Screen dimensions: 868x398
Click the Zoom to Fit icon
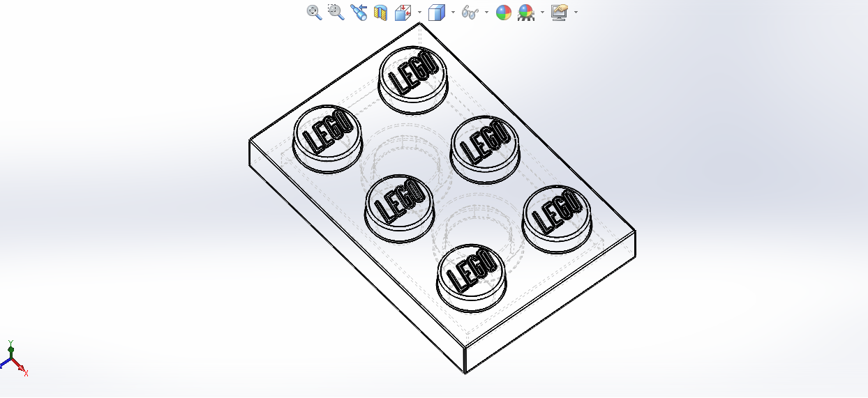coord(314,12)
